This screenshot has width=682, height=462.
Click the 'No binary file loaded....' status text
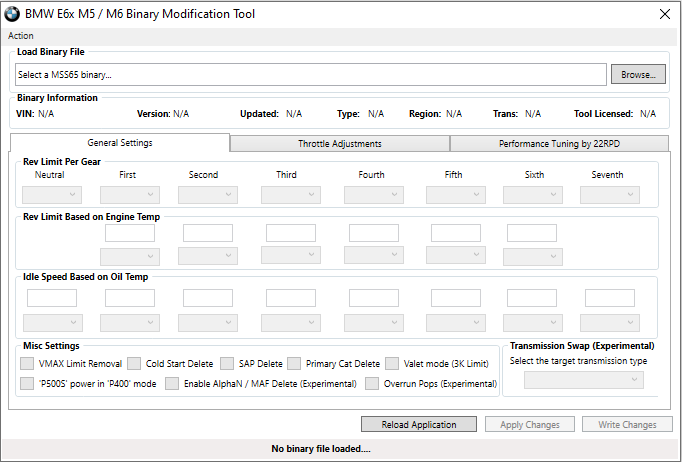(321, 449)
